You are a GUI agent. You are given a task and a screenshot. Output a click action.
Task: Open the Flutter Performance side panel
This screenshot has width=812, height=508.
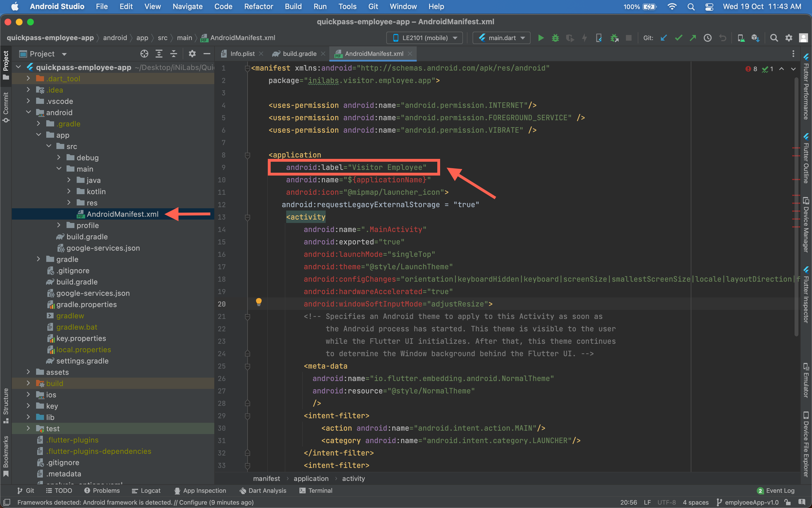(x=806, y=87)
